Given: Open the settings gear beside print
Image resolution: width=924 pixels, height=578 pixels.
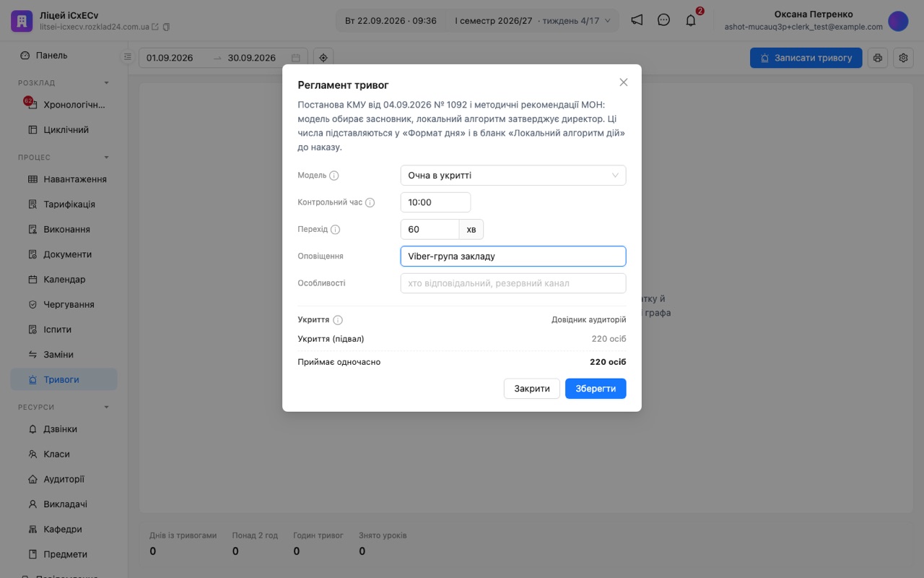Looking at the screenshot, I should (903, 58).
